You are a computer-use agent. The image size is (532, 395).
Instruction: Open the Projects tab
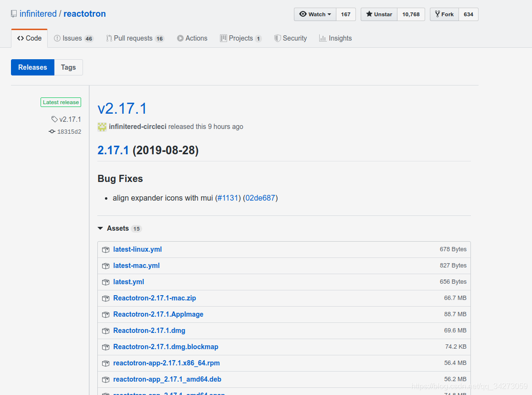241,38
